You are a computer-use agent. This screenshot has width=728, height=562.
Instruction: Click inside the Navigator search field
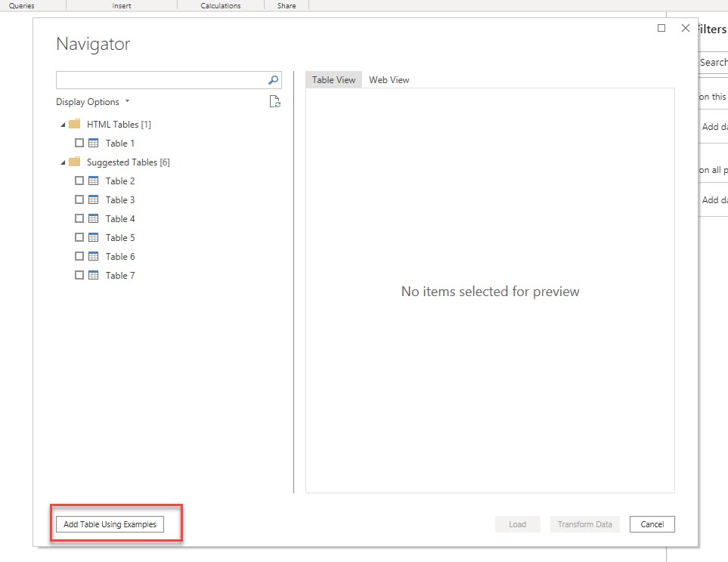159,79
